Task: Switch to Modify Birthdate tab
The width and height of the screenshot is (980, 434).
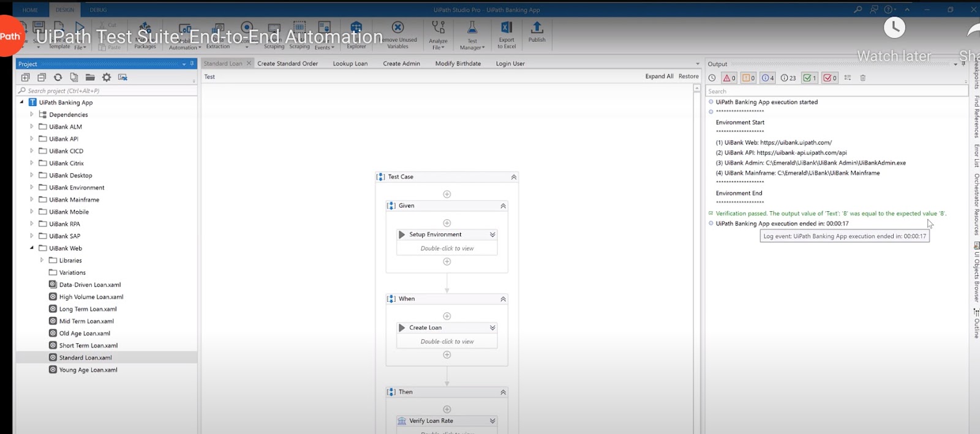Action: 458,64
